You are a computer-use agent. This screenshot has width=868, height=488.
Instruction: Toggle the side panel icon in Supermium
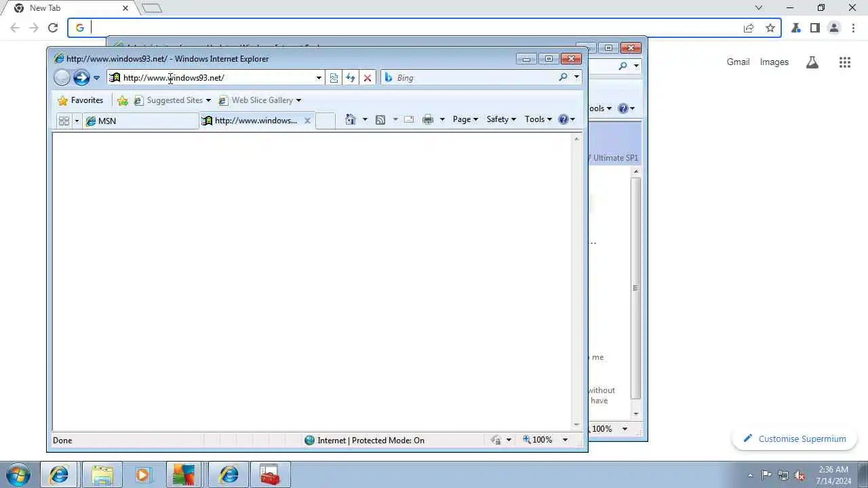tap(815, 28)
